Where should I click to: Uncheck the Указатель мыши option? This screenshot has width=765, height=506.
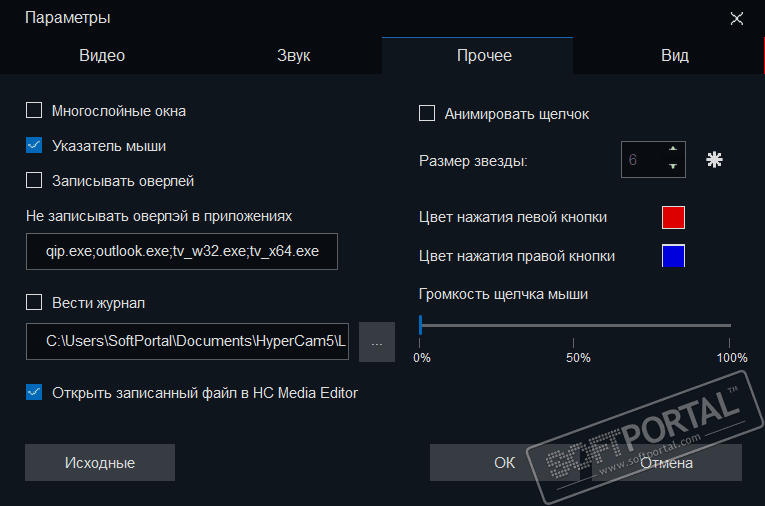(x=34, y=146)
